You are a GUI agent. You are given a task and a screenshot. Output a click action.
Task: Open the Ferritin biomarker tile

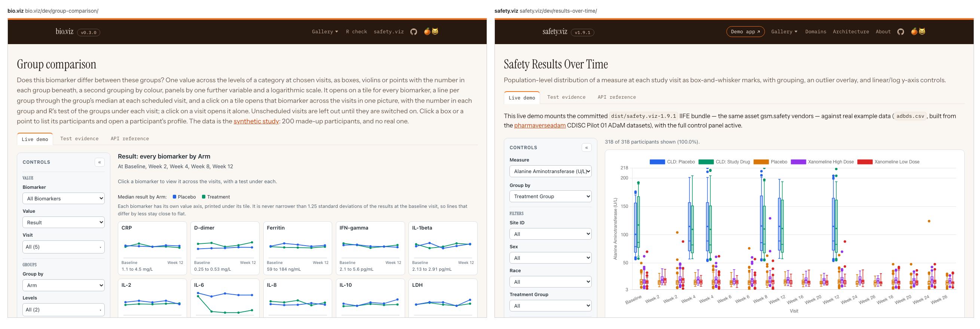coord(297,248)
